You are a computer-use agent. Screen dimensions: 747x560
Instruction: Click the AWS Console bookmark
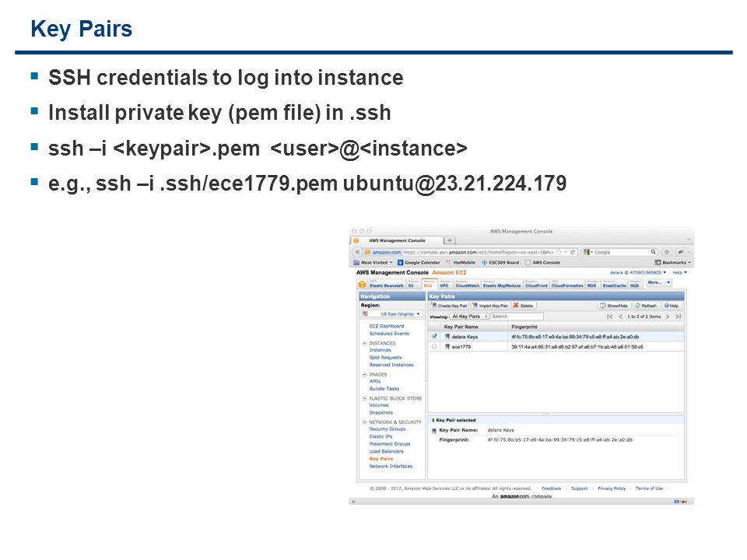pos(542,262)
